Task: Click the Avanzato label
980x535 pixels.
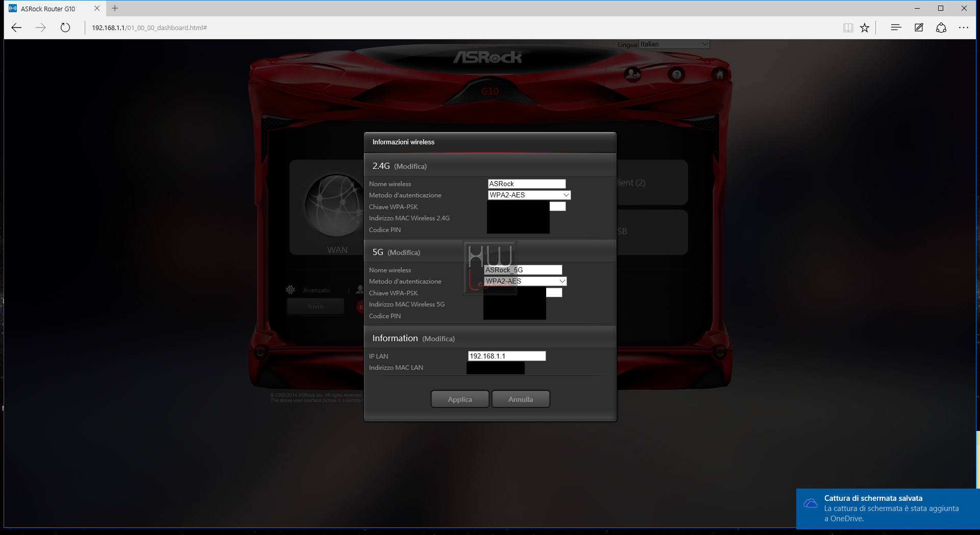Action: click(316, 290)
